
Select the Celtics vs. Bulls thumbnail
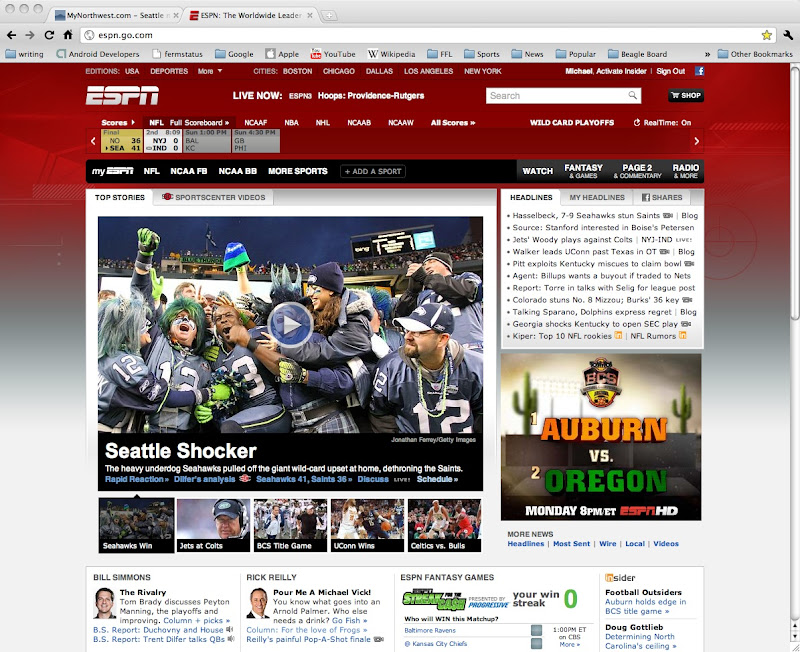tap(444, 525)
